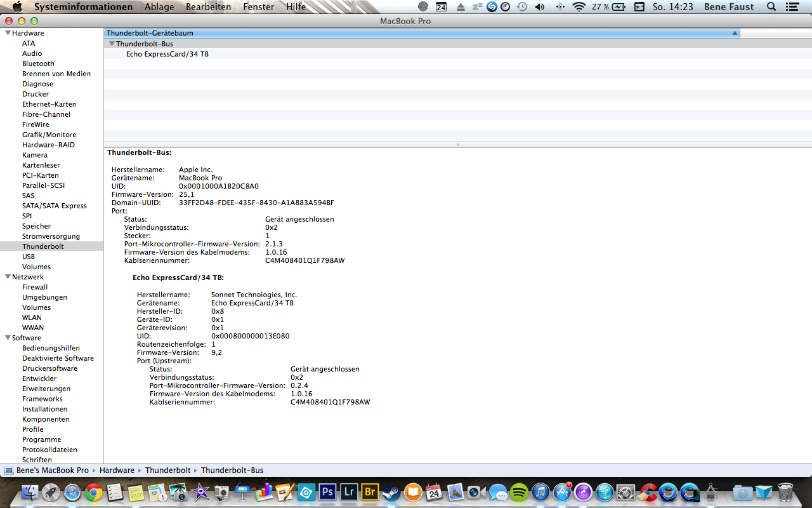The height and width of the screenshot is (508, 812).
Task: Select Firewall under Netzwerk
Action: point(35,287)
